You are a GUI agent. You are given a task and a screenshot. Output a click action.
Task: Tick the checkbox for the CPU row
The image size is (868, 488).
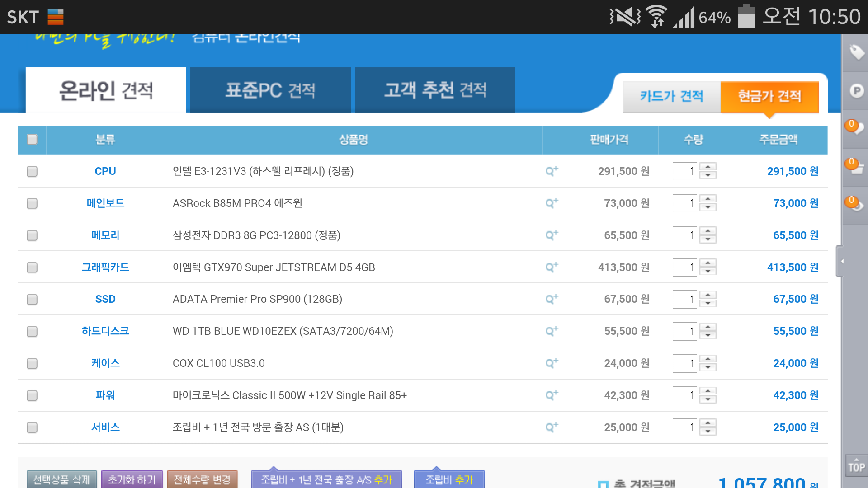tap(32, 171)
